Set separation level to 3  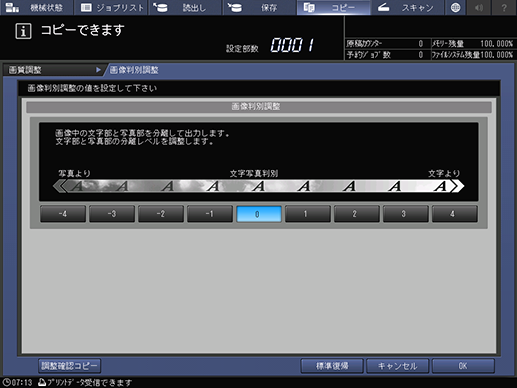406,214
